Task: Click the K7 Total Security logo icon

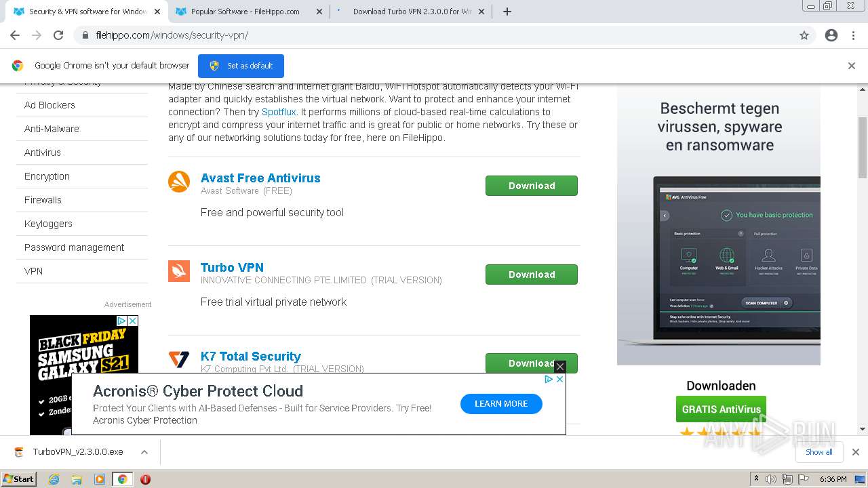Action: 179,359
